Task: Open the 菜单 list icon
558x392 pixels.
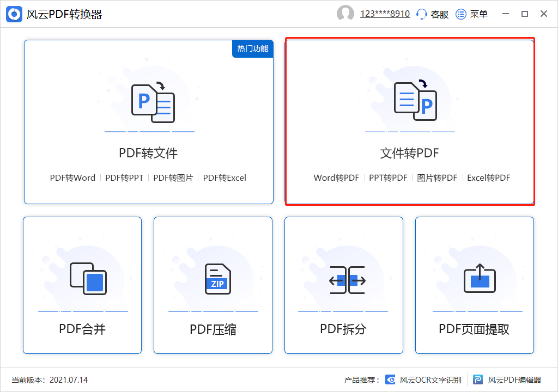Action: (x=461, y=14)
